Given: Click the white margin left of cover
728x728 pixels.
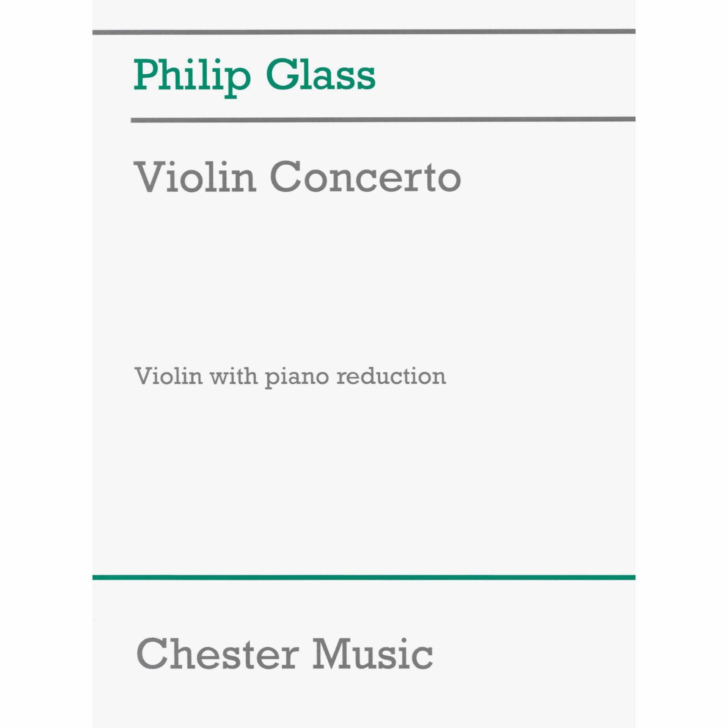Looking at the screenshot, I should click(x=45, y=364).
